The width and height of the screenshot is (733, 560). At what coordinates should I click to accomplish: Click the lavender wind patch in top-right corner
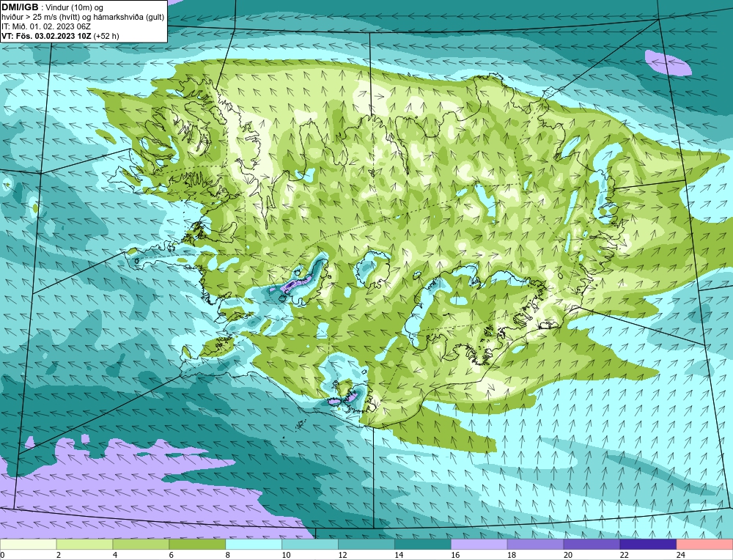668,62
